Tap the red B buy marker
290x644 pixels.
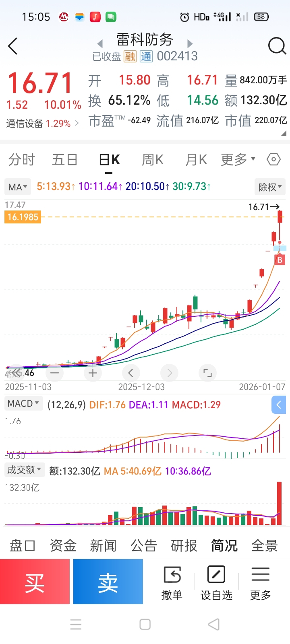point(280,260)
